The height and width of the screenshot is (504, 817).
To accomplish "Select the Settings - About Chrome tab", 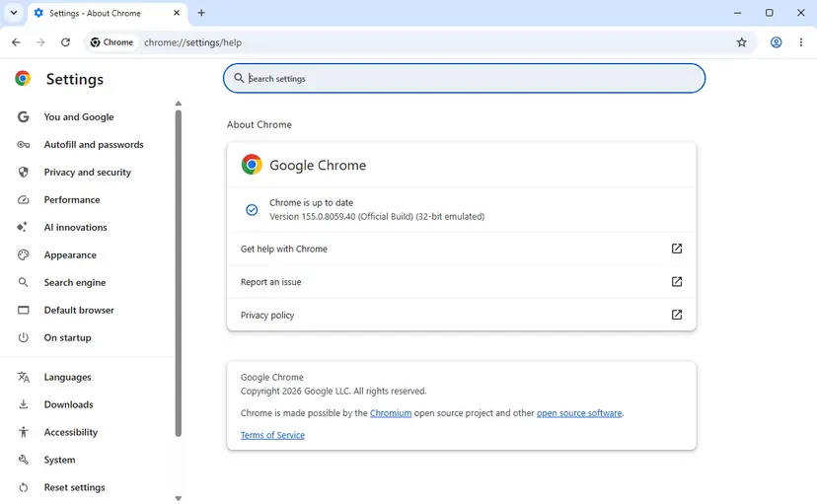I will coord(106,14).
